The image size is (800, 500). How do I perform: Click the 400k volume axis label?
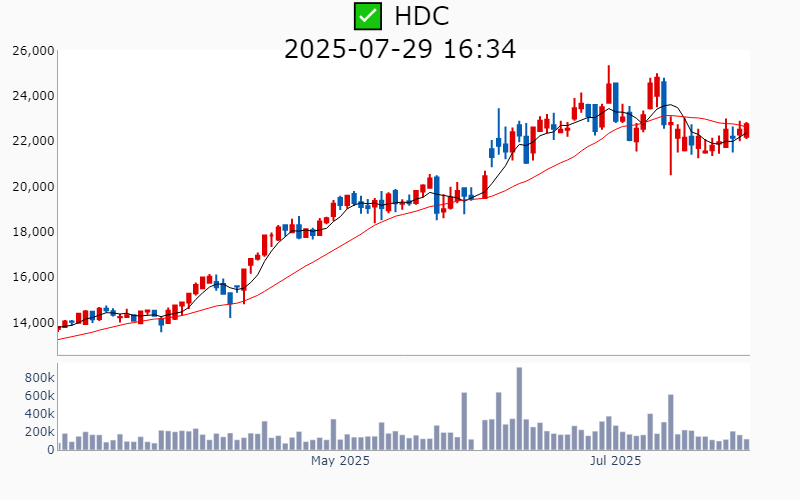(40, 414)
